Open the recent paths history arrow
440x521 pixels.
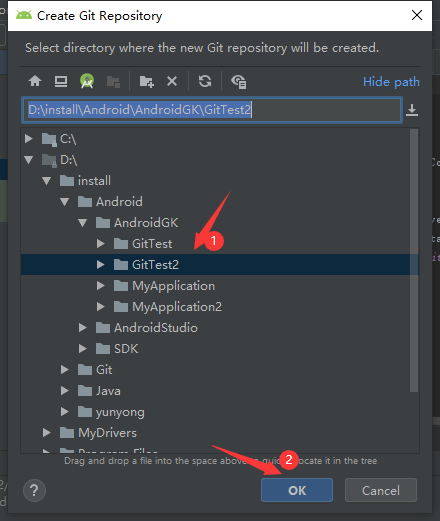pyautogui.click(x=412, y=110)
